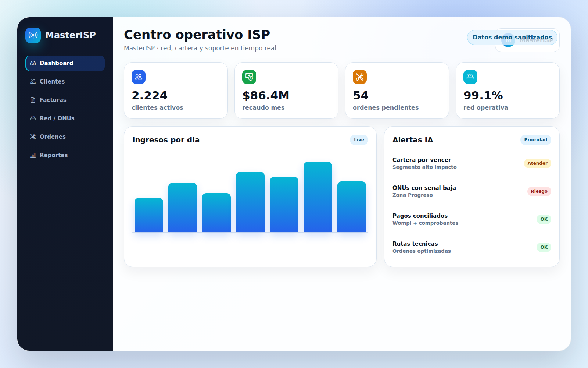
Task: Click the ONUs con senal baja alert title
Action: 424,188
